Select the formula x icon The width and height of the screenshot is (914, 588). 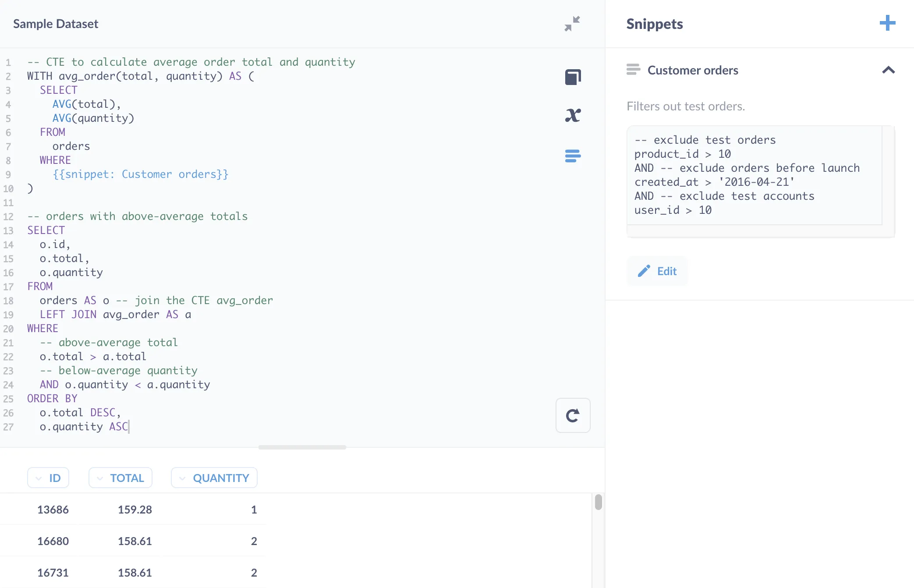(x=573, y=115)
